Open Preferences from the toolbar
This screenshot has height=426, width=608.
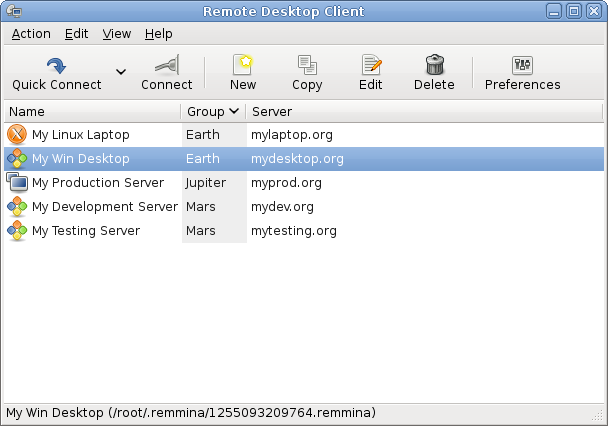coord(522,66)
